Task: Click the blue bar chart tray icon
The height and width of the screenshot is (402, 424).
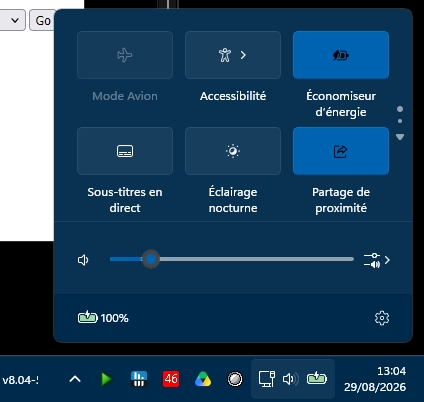Action: click(139, 379)
